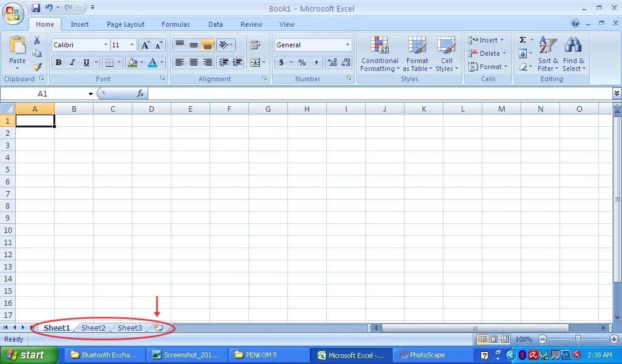Switch to the Formulas tab
This screenshot has height=364, width=622.
click(176, 24)
